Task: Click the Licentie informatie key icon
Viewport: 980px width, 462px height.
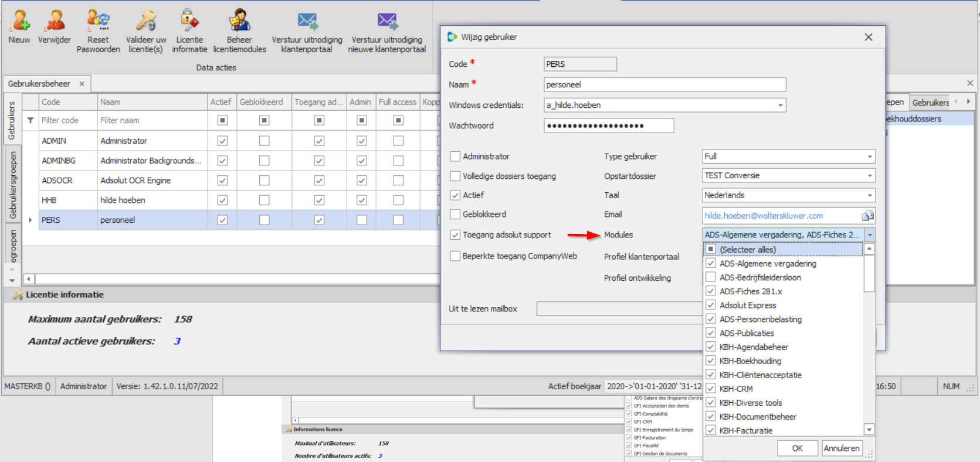Action: 18,295
